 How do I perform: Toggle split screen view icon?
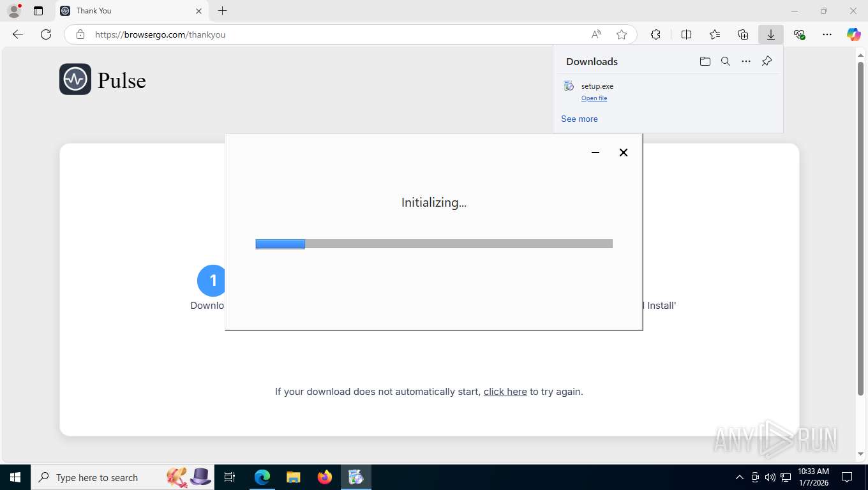(x=686, y=34)
